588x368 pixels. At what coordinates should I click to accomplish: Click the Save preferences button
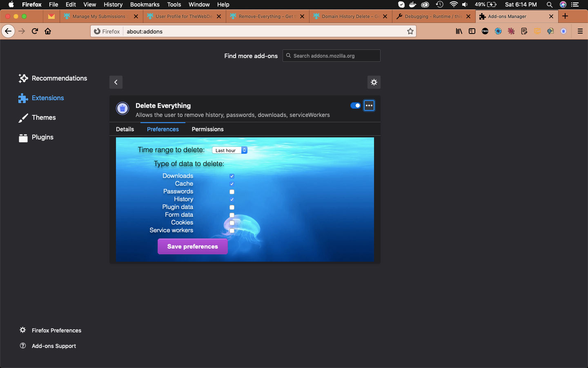pos(193,247)
